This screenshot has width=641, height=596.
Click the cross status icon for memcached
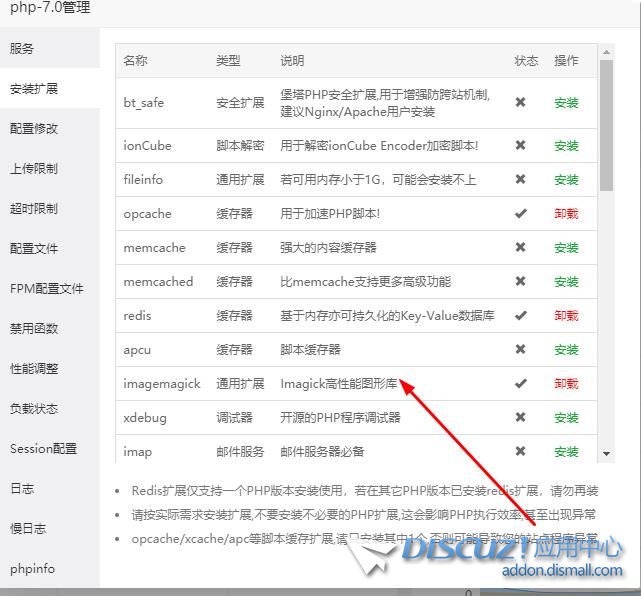(x=520, y=282)
